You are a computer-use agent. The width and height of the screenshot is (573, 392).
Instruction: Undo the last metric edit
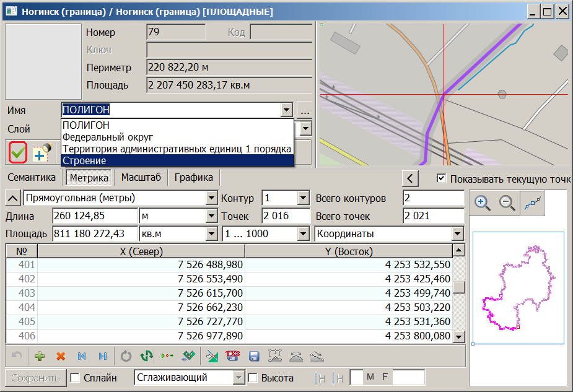pos(17,355)
